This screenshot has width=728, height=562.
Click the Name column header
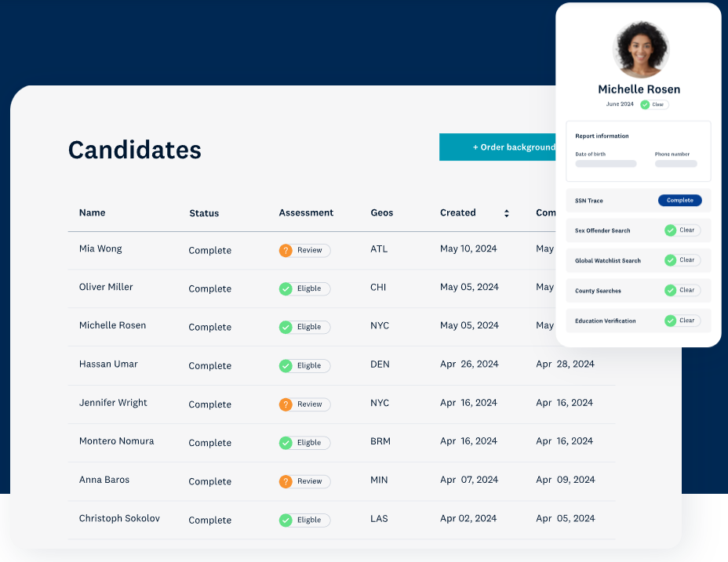click(x=92, y=212)
